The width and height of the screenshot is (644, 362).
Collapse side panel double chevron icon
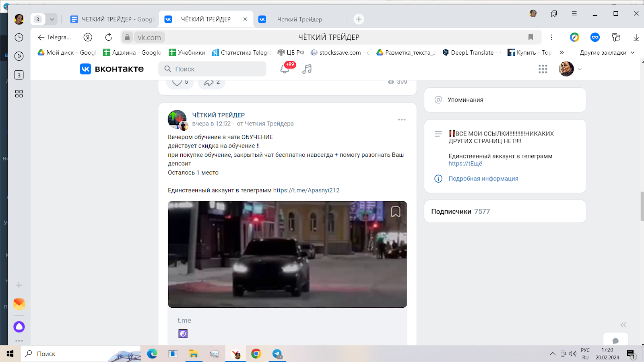(623, 325)
